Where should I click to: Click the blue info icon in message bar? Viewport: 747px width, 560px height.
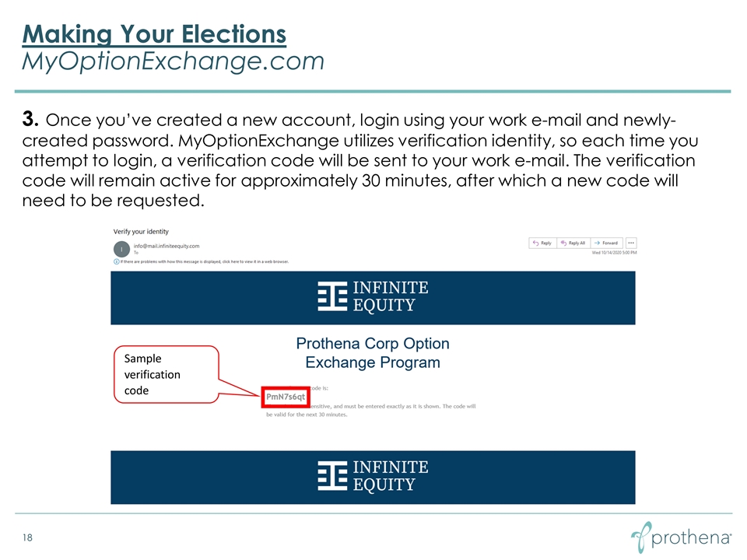tap(117, 262)
